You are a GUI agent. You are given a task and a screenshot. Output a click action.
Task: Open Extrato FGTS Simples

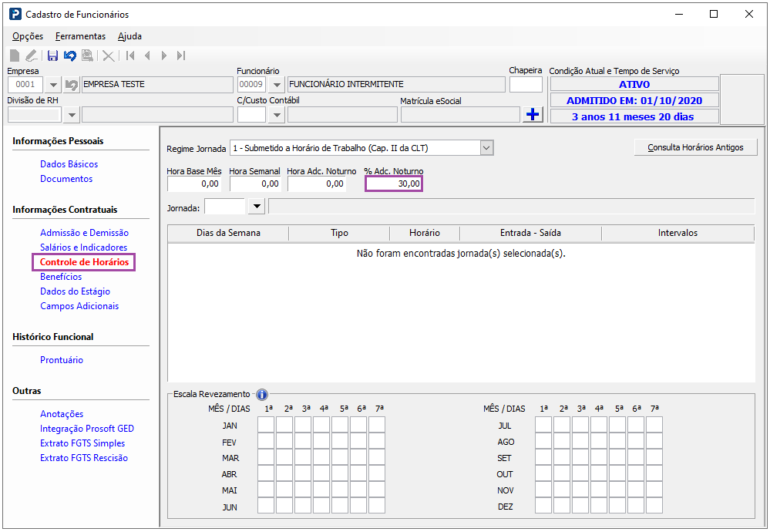tap(82, 443)
